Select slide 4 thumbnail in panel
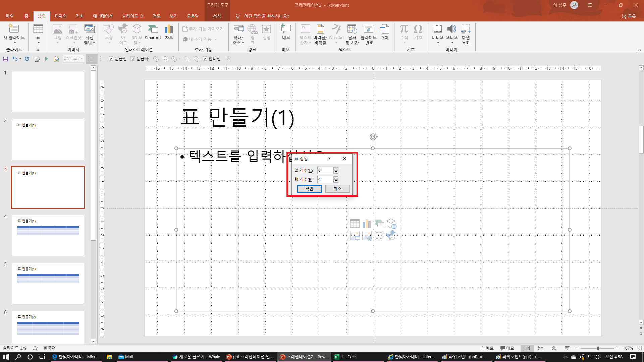The width and height of the screenshot is (644, 362). pyautogui.click(x=48, y=235)
